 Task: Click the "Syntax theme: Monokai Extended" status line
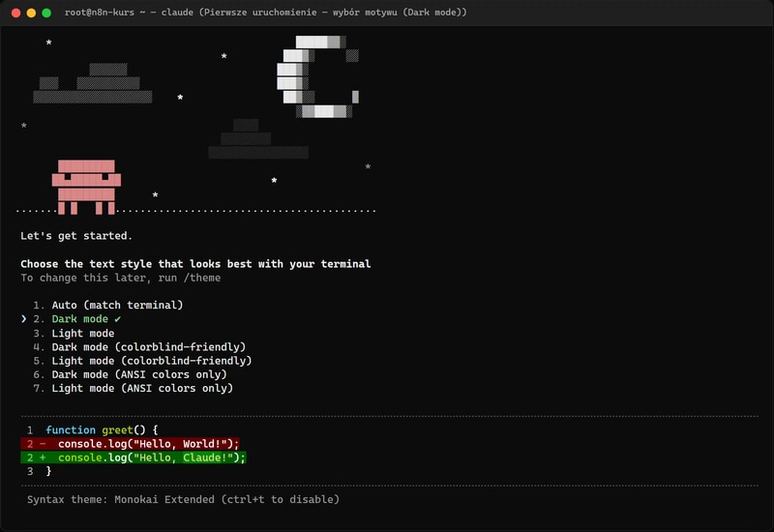(183, 499)
